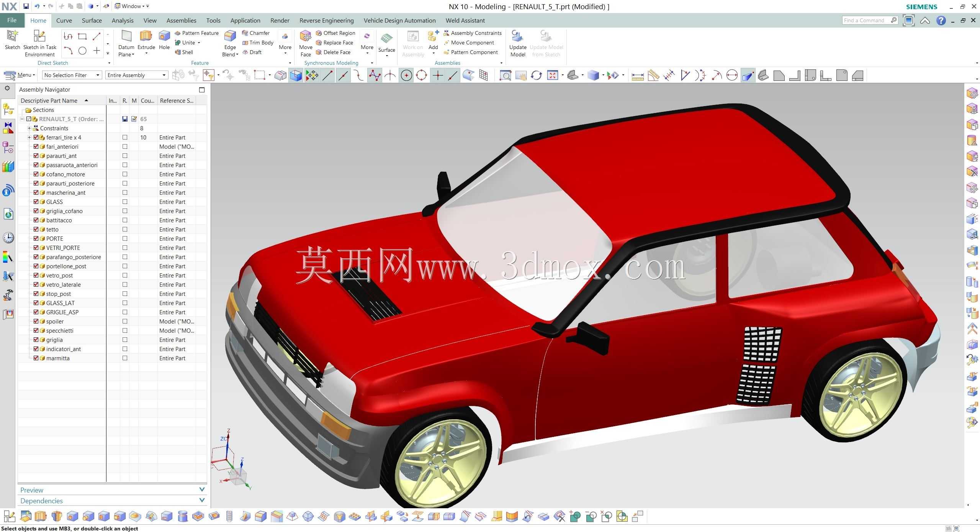Viewport: 980px width, 532px height.
Task: Open NX Help question mark icon
Action: [x=941, y=20]
